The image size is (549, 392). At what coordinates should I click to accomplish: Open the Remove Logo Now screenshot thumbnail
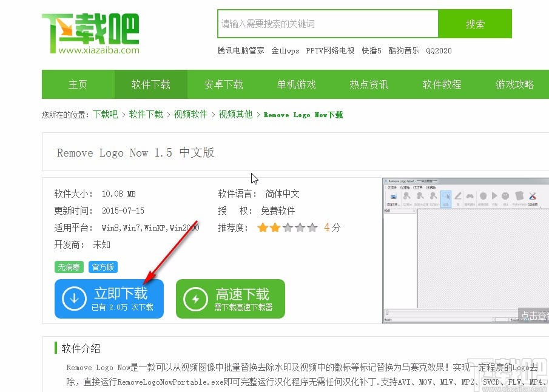tap(466, 251)
